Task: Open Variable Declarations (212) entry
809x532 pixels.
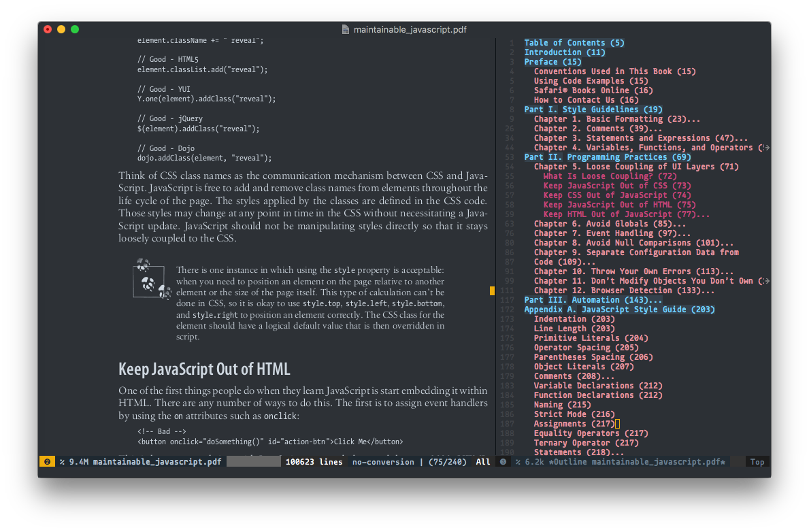Action: [598, 386]
